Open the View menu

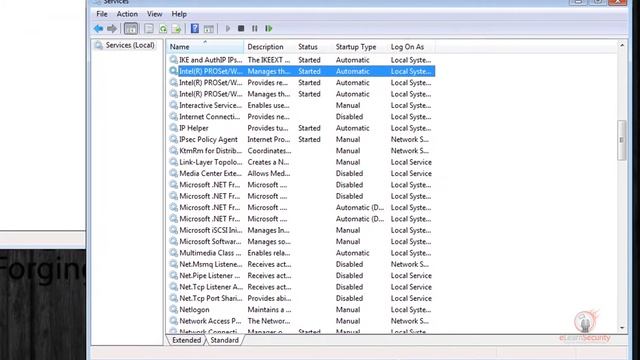(x=155, y=14)
